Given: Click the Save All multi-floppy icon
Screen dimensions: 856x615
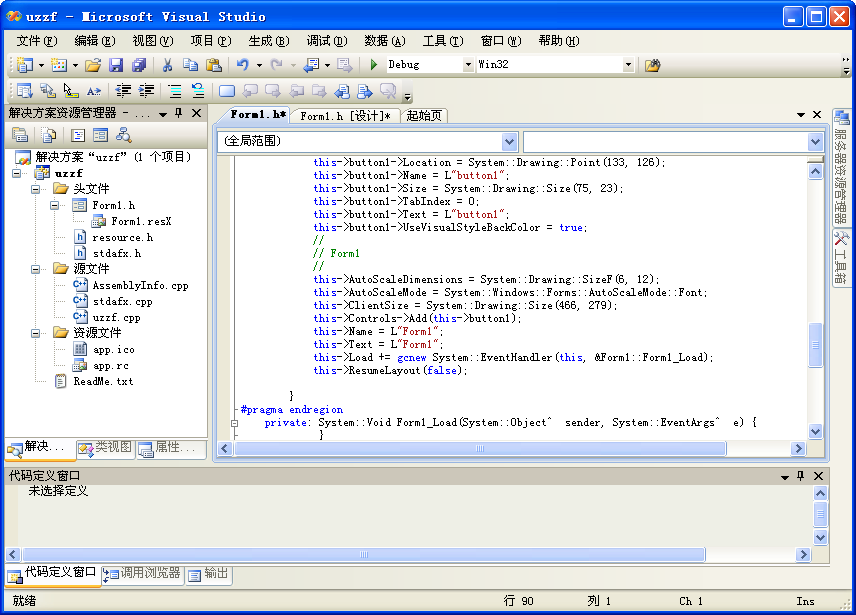Looking at the screenshot, I should (139, 65).
